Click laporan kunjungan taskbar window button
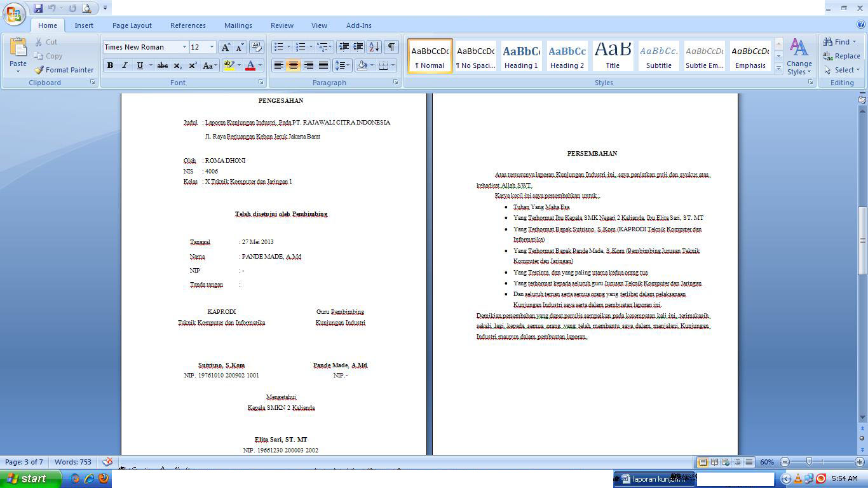The width and height of the screenshot is (868, 488). pyautogui.click(x=654, y=479)
